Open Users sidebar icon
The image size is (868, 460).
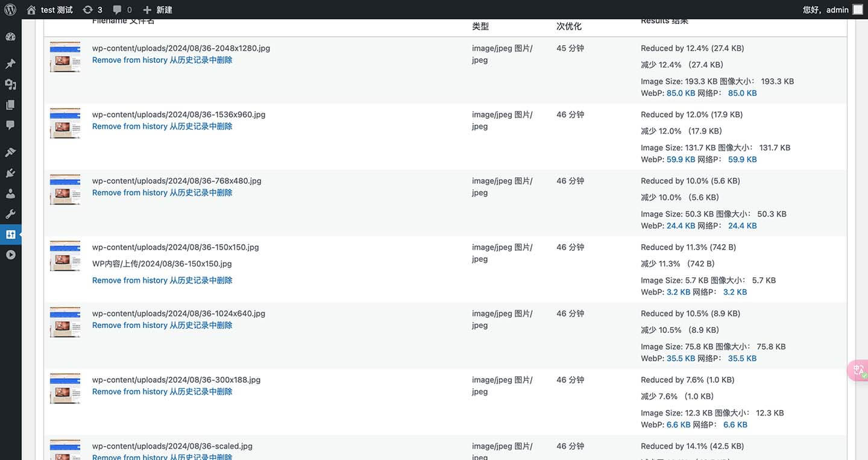10,194
